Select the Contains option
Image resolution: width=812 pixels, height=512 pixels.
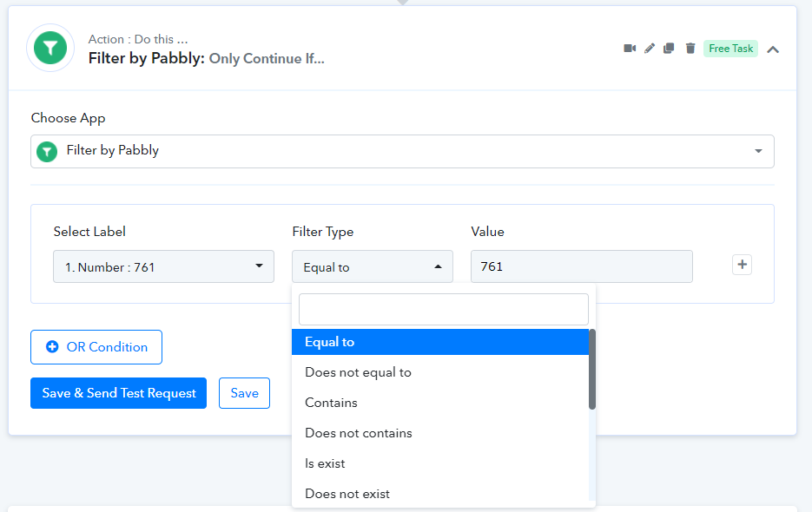coord(440,403)
